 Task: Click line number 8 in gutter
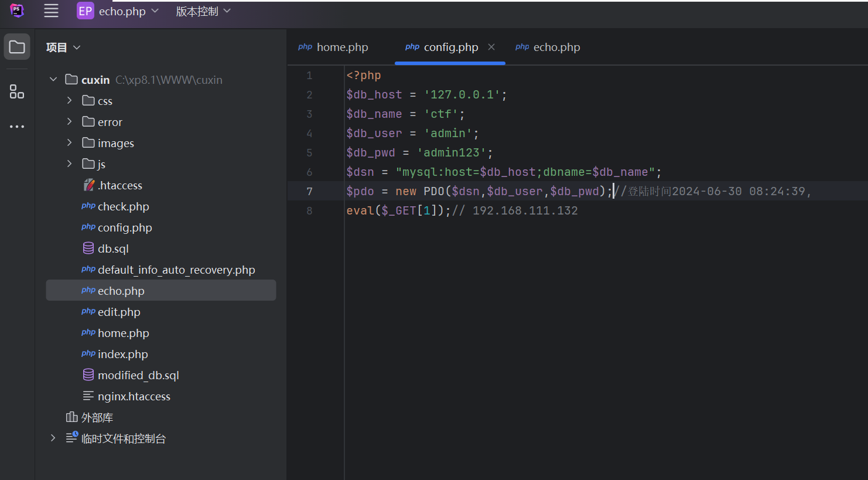[x=309, y=211]
